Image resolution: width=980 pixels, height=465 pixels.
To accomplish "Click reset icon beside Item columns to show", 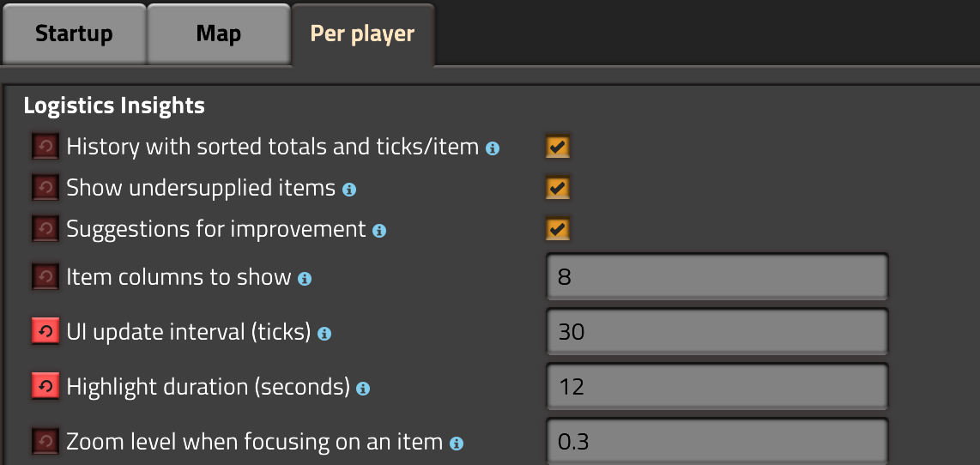I will coord(44,277).
